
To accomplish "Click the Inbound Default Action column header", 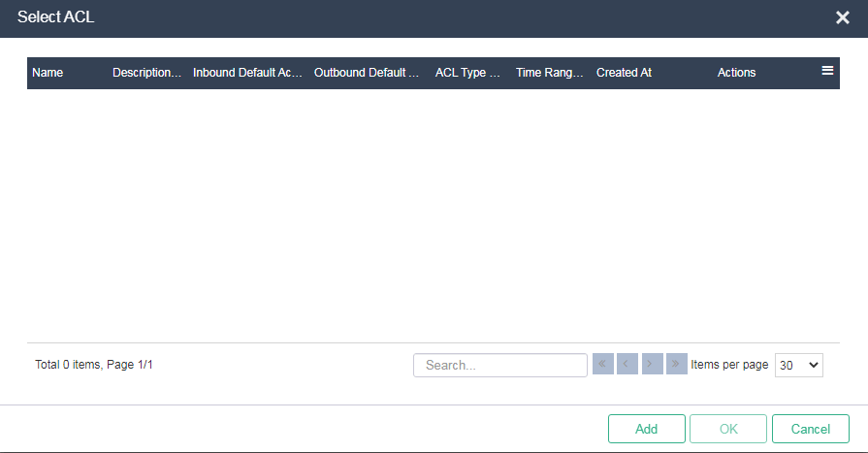I will coord(247,73).
